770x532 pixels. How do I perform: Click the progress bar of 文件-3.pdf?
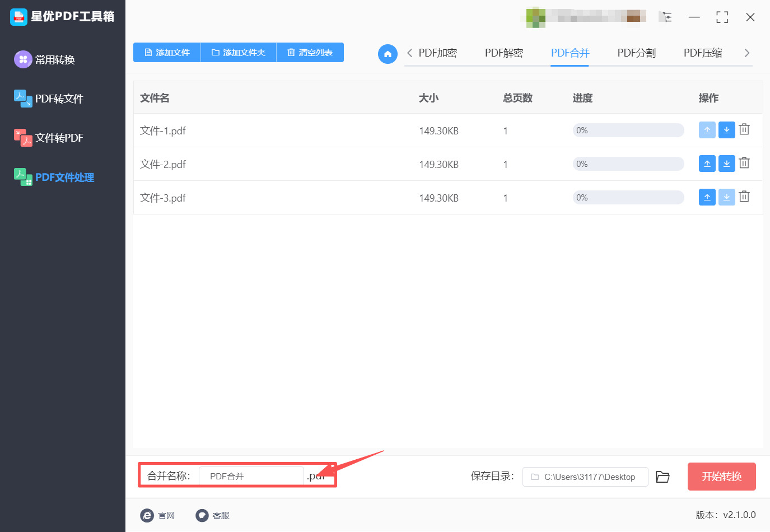(628, 198)
